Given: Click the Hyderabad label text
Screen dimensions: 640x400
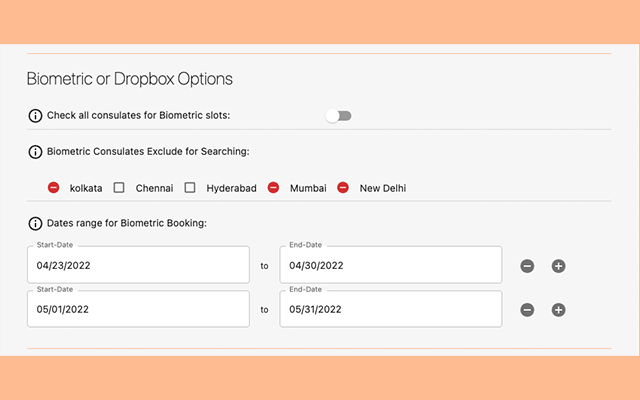Looking at the screenshot, I should click(231, 188).
